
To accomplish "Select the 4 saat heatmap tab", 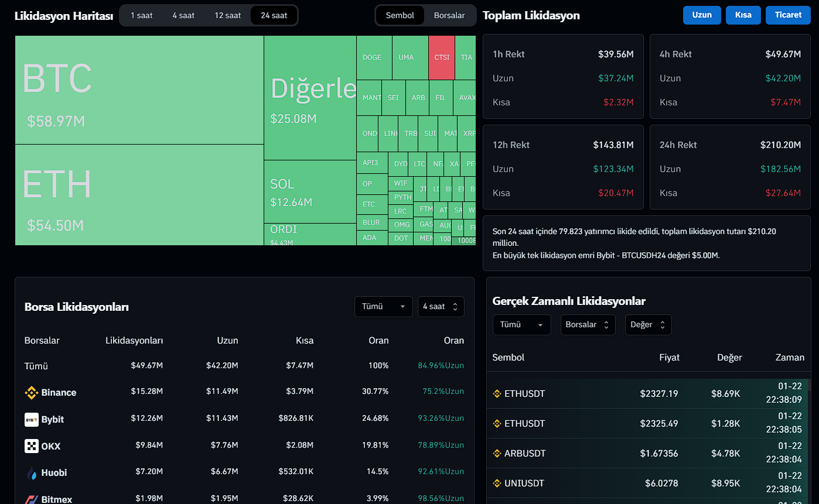I will coord(183,15).
